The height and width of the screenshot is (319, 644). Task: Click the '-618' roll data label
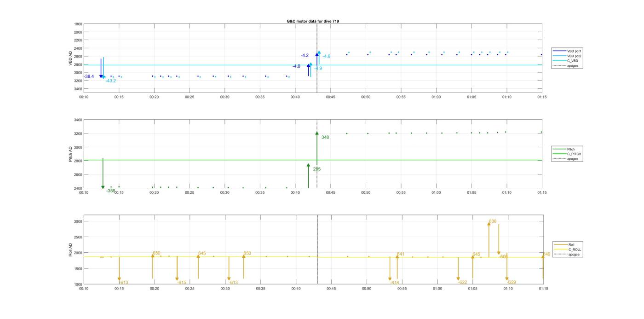tap(395, 283)
